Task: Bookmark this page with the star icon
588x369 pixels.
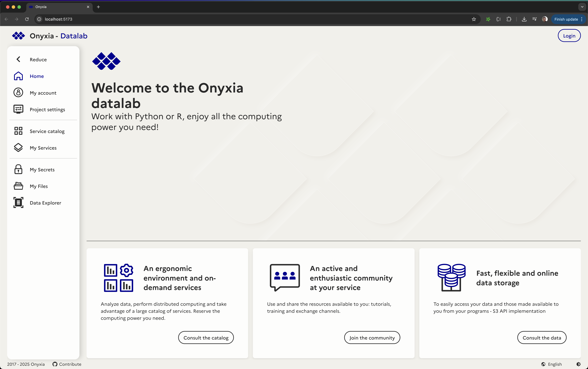Action: 474,19
